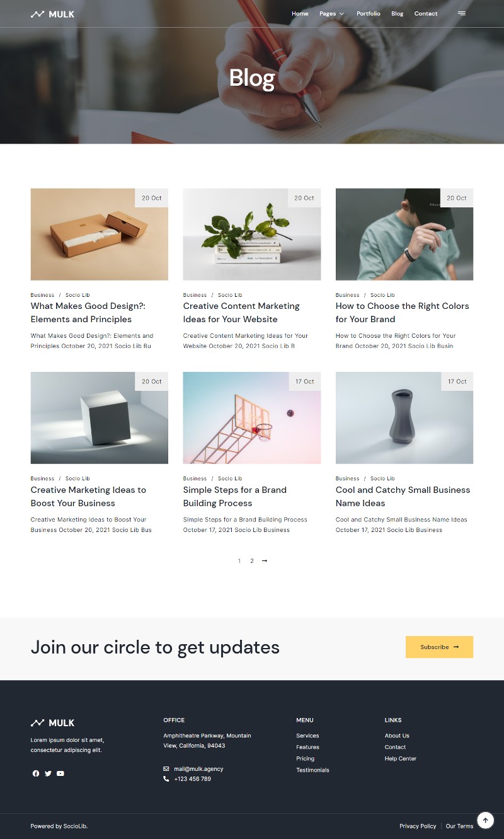Select Contact in the top navigation

[426, 13]
